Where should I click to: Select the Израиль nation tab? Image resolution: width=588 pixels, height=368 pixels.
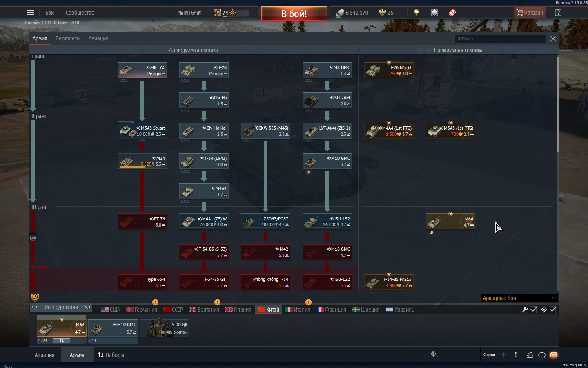click(400, 310)
